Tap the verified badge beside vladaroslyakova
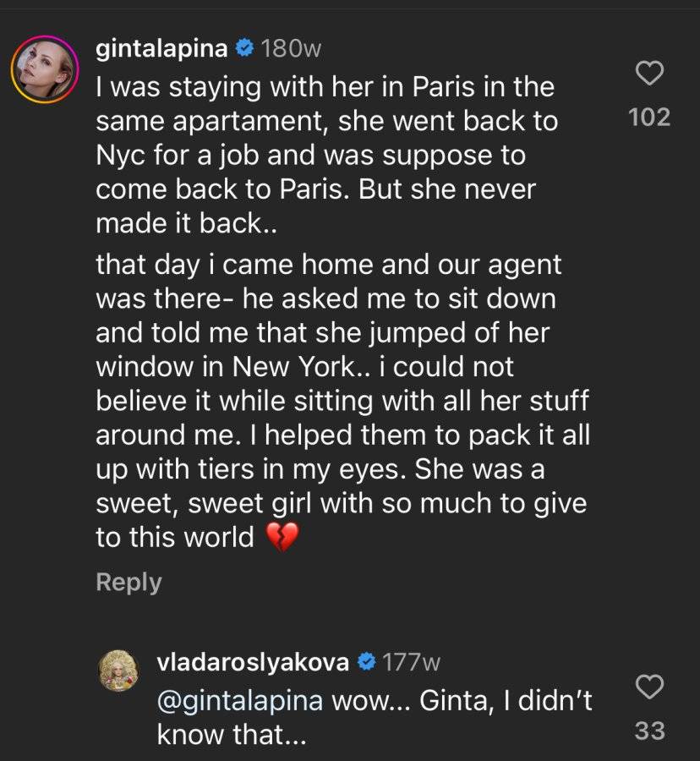 (367, 661)
